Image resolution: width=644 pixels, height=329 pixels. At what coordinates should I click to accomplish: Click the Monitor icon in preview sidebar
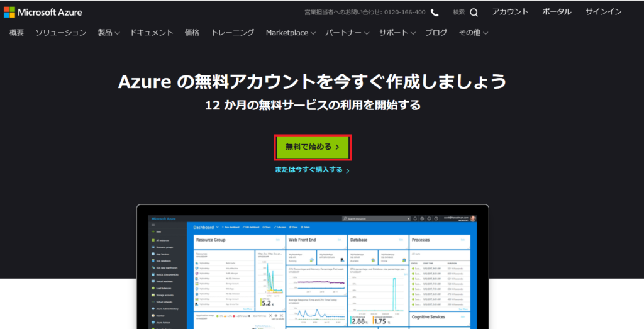pos(153,315)
